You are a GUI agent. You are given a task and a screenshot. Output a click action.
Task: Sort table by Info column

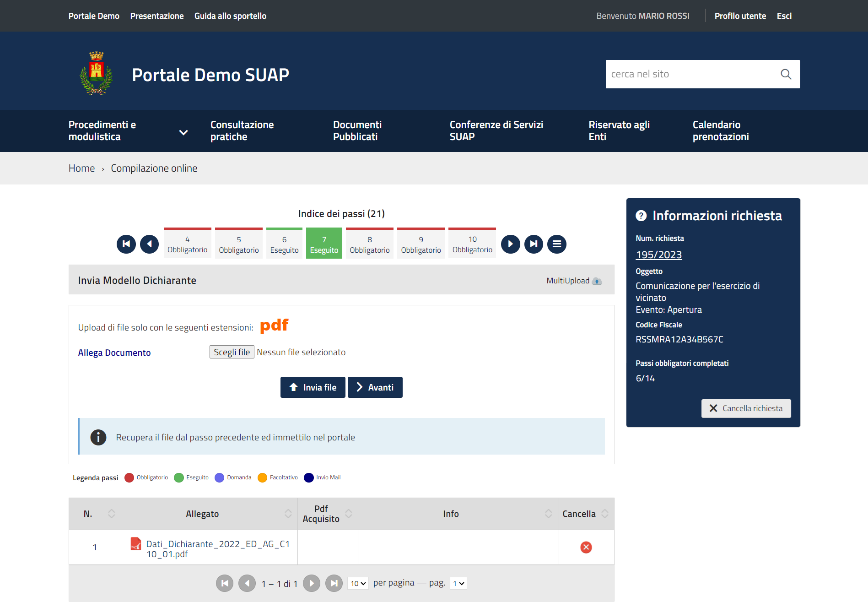[548, 514]
